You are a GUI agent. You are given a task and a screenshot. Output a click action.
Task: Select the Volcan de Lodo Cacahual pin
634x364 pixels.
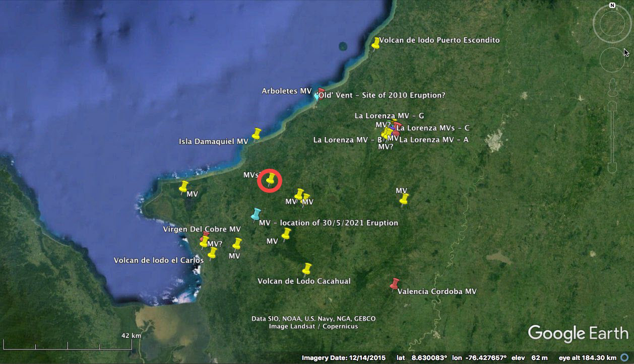point(306,269)
